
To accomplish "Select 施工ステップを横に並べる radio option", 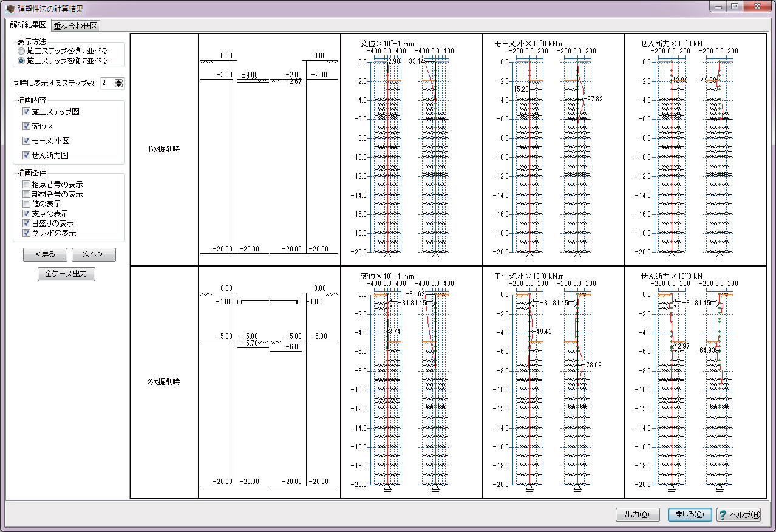I will tap(21, 51).
